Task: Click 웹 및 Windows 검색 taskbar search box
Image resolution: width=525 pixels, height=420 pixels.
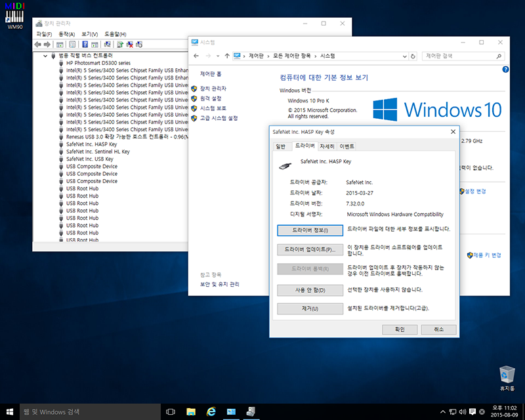Action: [x=90, y=412]
